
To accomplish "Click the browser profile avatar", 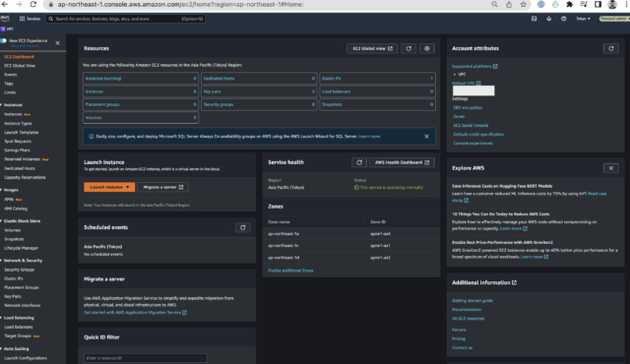I will (x=612, y=4).
